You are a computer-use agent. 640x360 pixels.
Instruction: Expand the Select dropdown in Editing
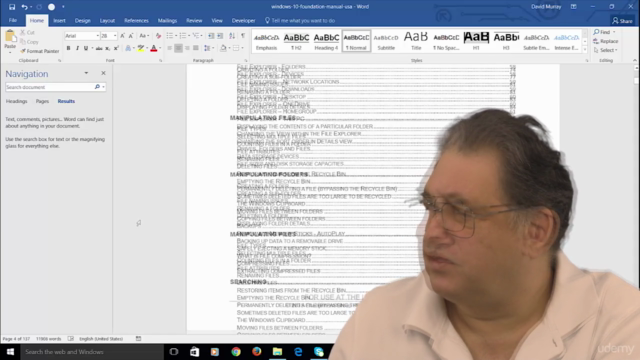point(605,50)
